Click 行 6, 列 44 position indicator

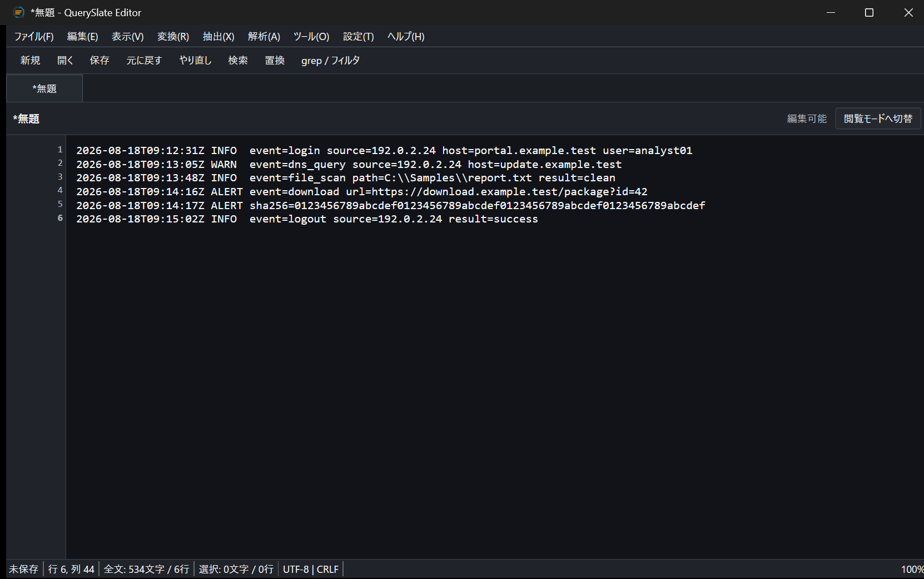click(x=71, y=570)
